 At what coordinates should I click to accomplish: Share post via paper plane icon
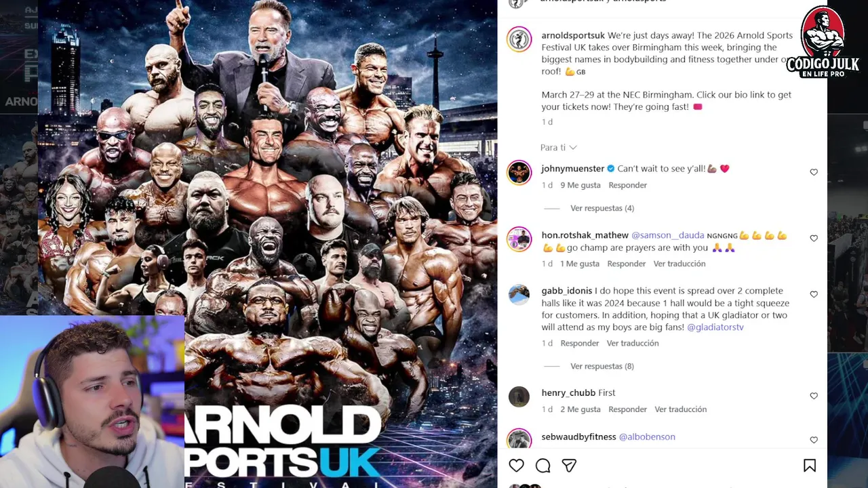tap(569, 466)
